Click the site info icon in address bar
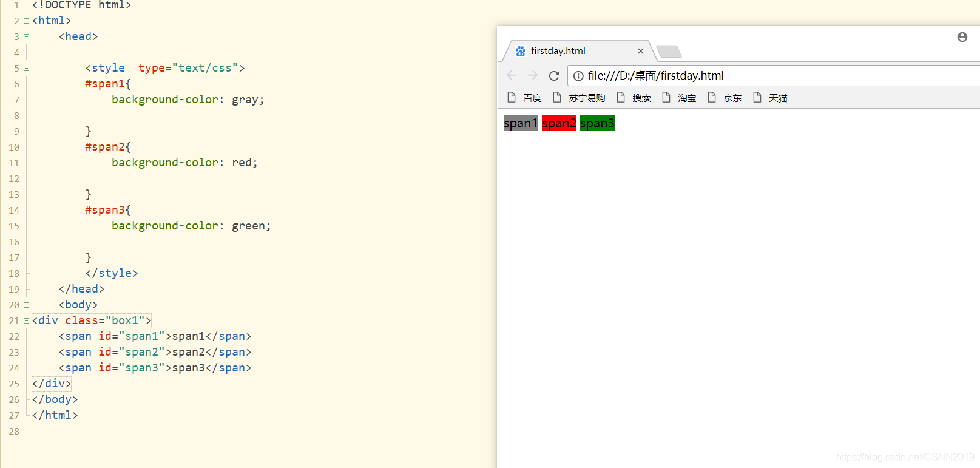Screen dimensions: 980x468 578,76
